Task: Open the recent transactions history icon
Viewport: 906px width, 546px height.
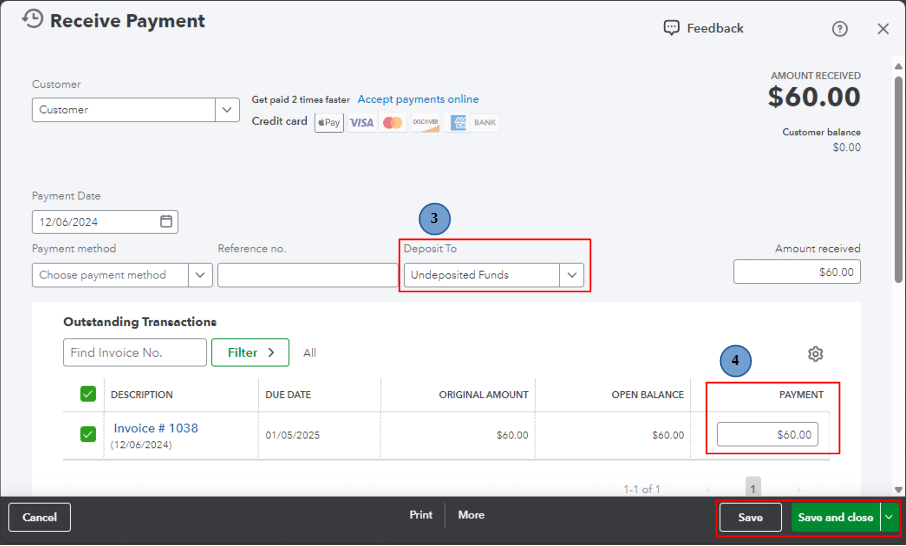Action: pyautogui.click(x=32, y=19)
